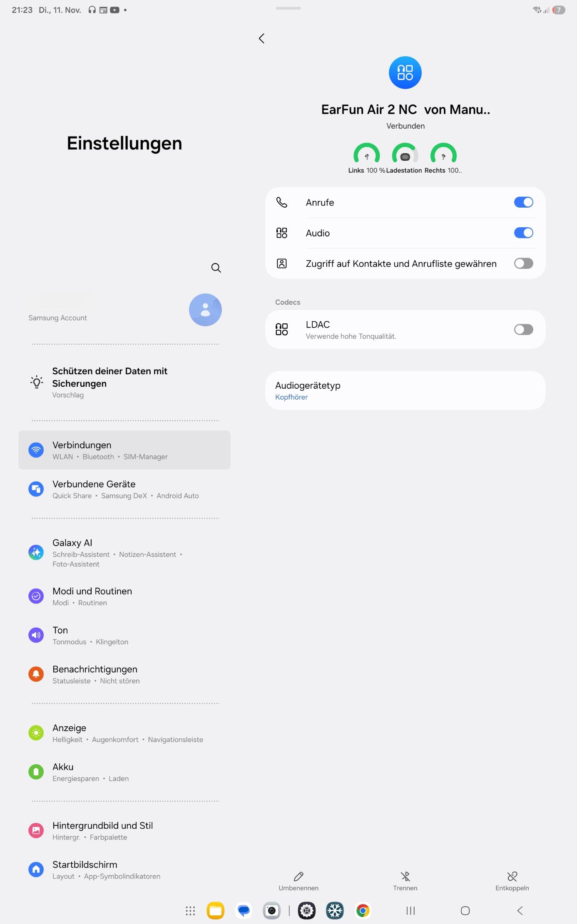577x924 pixels.
Task: Tap the EarFun device icon at top
Action: tap(405, 72)
